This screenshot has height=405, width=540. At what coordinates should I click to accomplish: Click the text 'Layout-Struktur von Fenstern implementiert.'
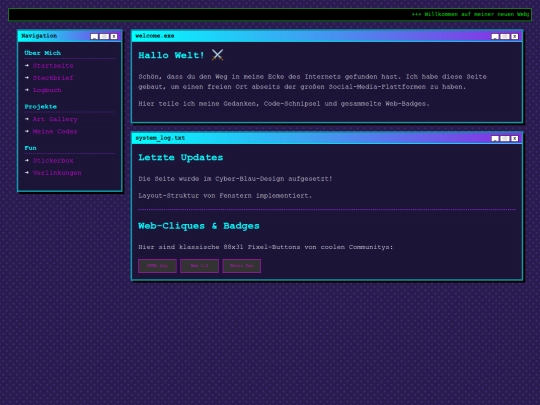click(x=225, y=196)
